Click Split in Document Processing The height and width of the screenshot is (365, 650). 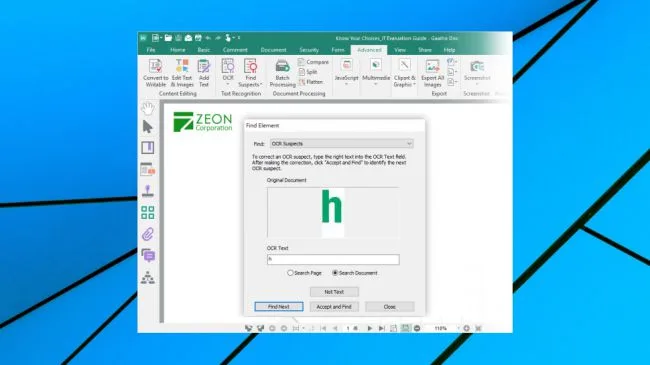(308, 72)
